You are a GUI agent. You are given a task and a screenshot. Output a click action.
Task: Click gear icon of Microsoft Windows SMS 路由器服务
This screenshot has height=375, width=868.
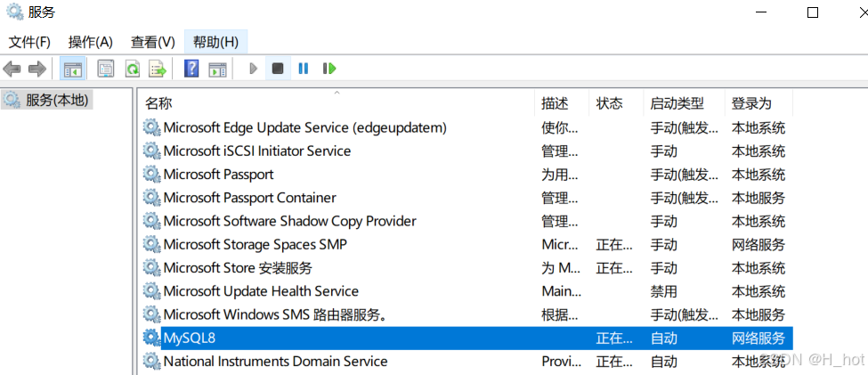[x=150, y=314]
